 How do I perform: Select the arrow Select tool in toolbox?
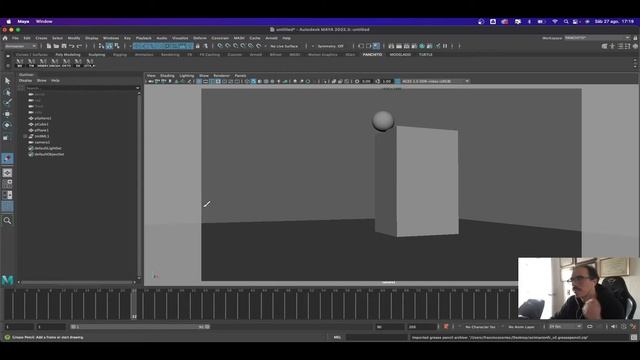pos(7,81)
